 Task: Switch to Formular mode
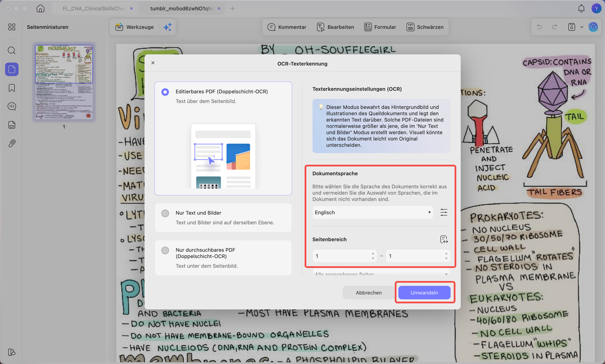pyautogui.click(x=380, y=27)
